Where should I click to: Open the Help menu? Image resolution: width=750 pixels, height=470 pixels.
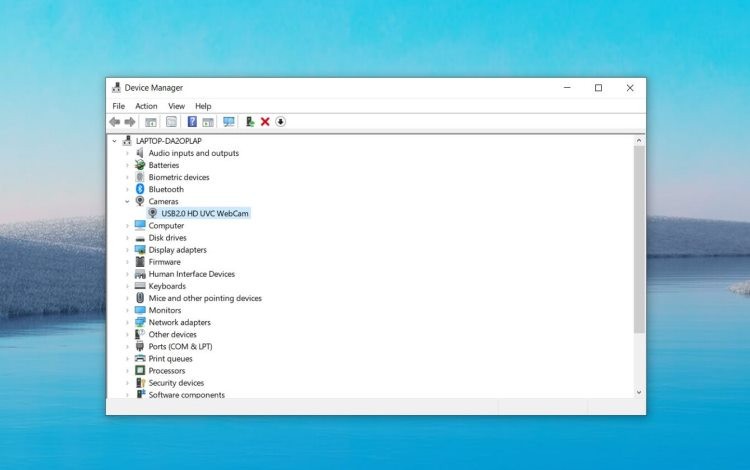[203, 106]
